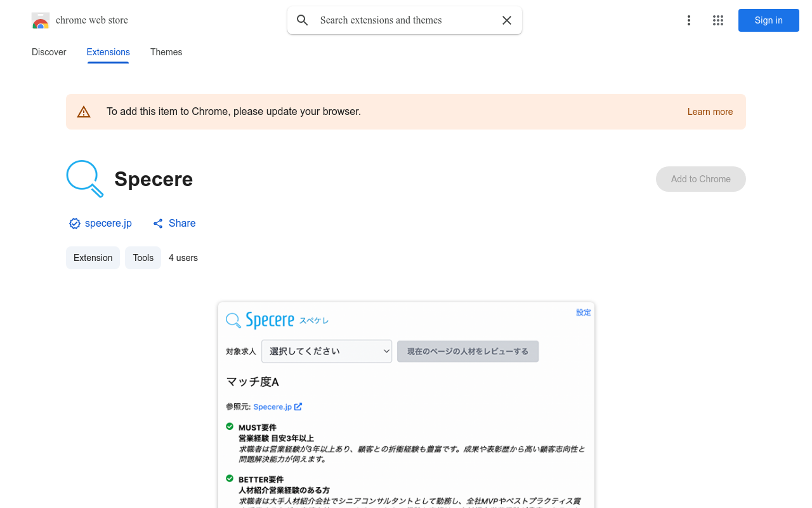Click the search magnifier icon
Viewport: 812px width, 508px height.
pyautogui.click(x=303, y=20)
